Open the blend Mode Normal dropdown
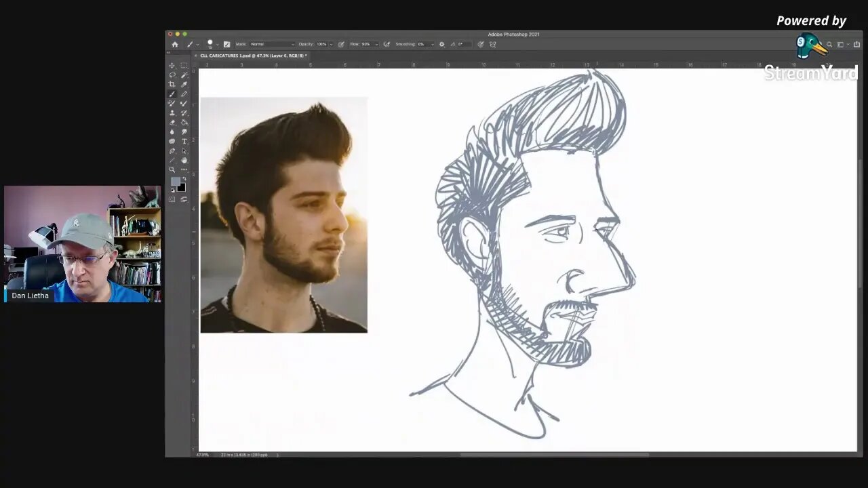The width and height of the screenshot is (868, 488). (x=271, y=44)
